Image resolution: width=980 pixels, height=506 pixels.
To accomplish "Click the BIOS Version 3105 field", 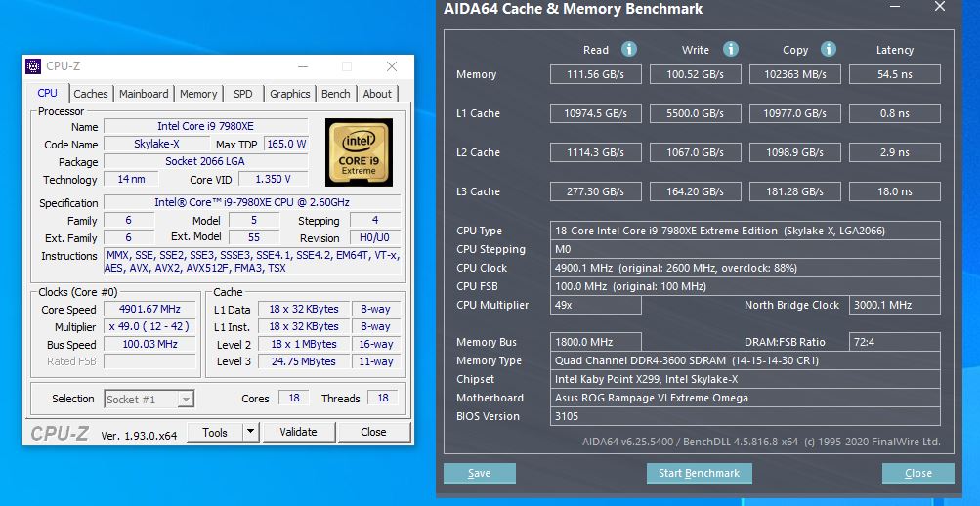I will click(745, 416).
